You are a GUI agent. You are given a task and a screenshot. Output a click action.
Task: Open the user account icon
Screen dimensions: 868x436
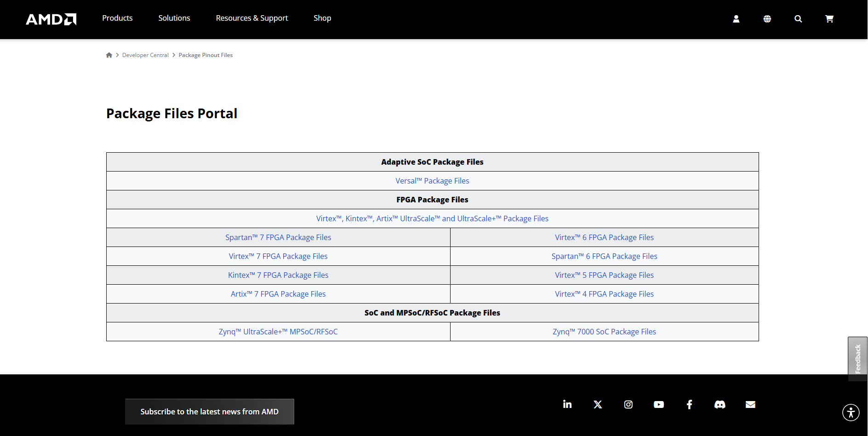[x=736, y=19]
